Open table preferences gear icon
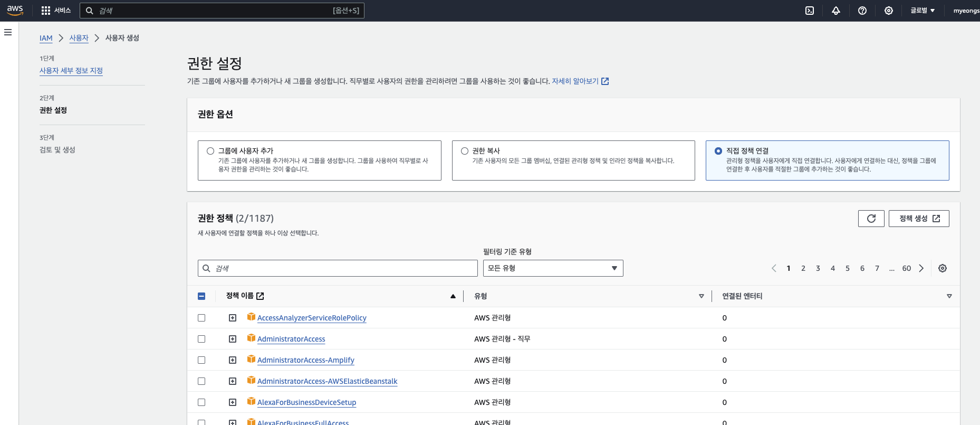The width and height of the screenshot is (980, 425). tap(943, 268)
